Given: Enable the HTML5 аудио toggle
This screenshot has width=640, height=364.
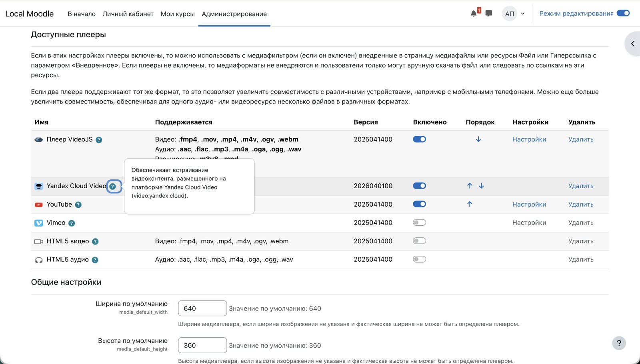Looking at the screenshot, I should coord(419,259).
